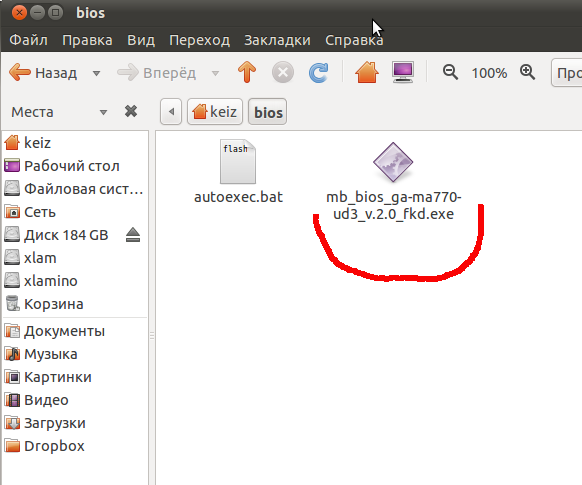The width and height of the screenshot is (582, 485).
Task: Reset zoom via the 100% label
Action: 489,73
